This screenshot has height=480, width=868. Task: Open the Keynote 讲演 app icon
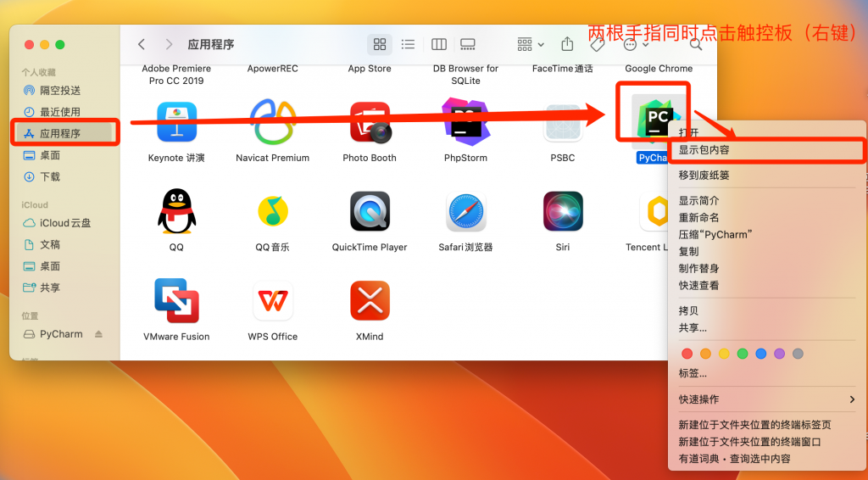(x=176, y=122)
